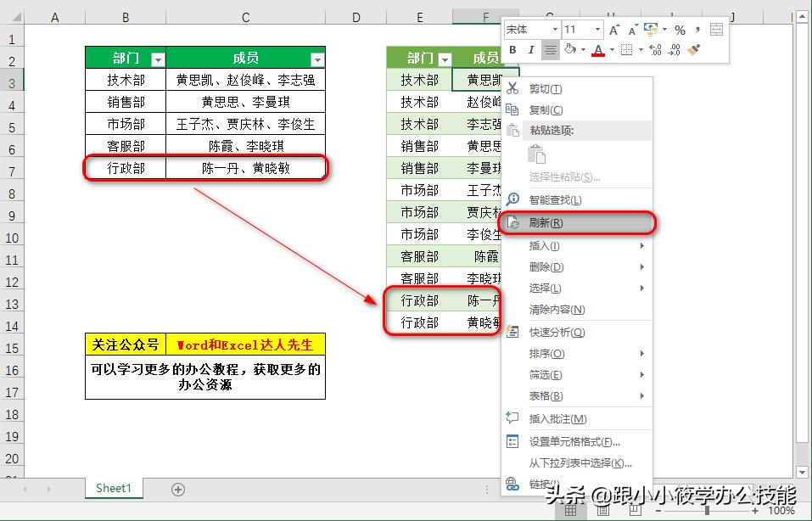Apply Italic formatting from the mini toolbar

coord(532,50)
